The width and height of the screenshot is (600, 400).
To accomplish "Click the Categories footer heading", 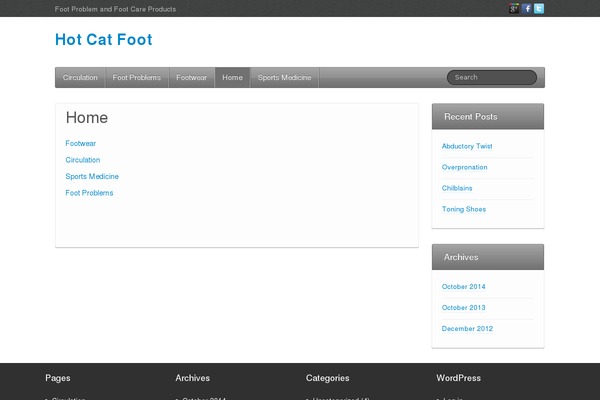I will pyautogui.click(x=328, y=378).
